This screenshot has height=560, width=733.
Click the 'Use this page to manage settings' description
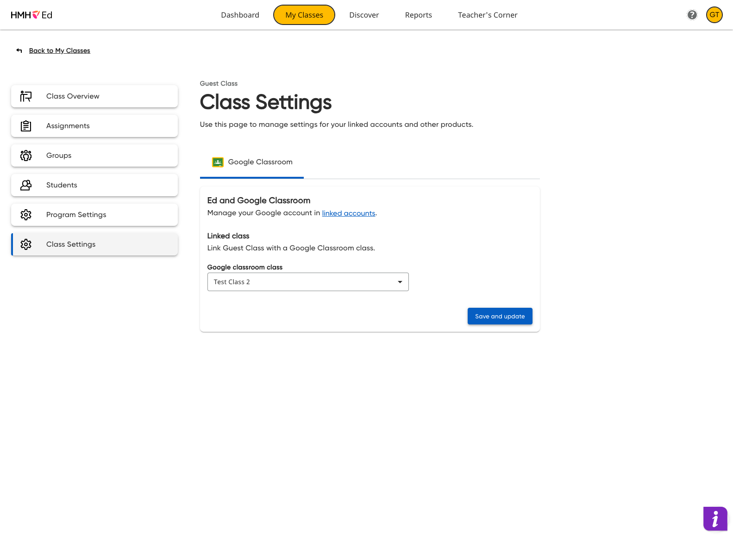click(337, 124)
